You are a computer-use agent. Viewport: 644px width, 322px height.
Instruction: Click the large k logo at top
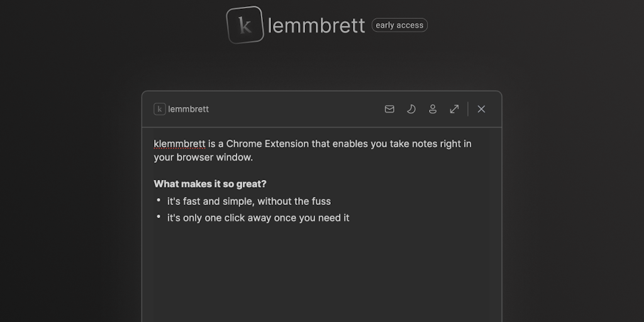pos(245,25)
